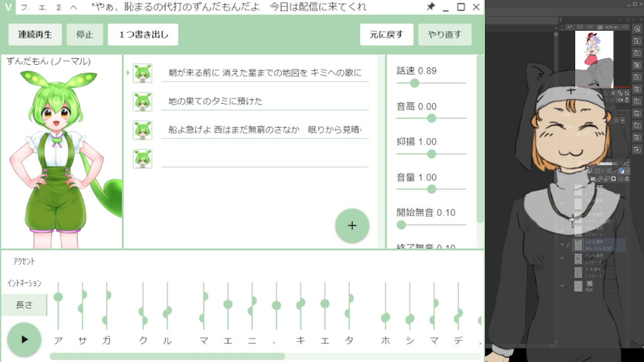Toggle visibility of the 用紙 paper layer
Viewport: 644px width, 362px height.
(x=562, y=286)
